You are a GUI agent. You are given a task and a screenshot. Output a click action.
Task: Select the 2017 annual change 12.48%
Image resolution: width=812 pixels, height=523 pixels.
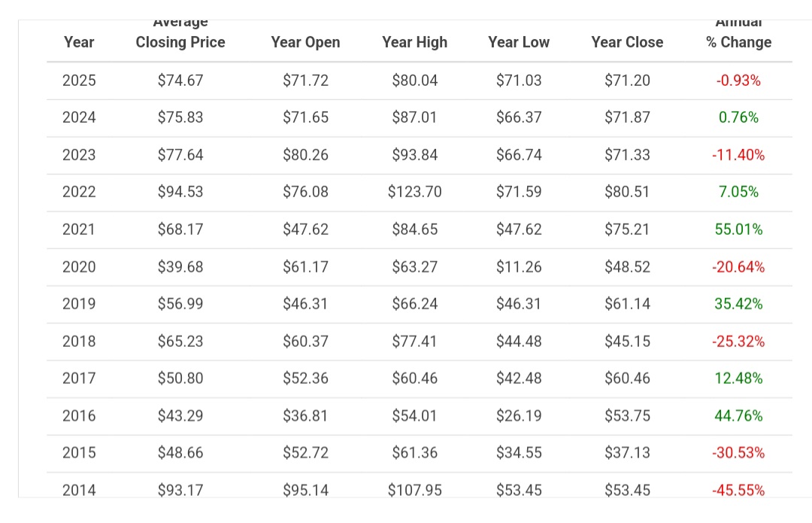click(x=738, y=379)
